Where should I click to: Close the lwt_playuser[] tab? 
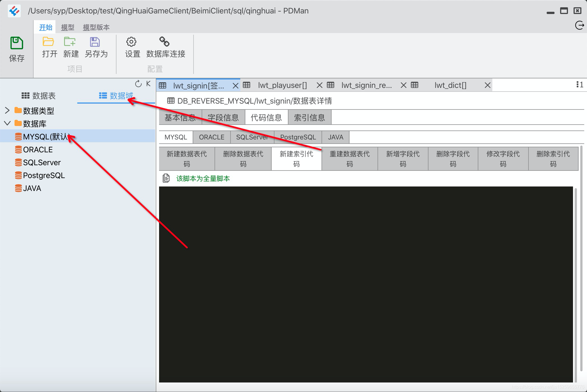pyautogui.click(x=319, y=85)
